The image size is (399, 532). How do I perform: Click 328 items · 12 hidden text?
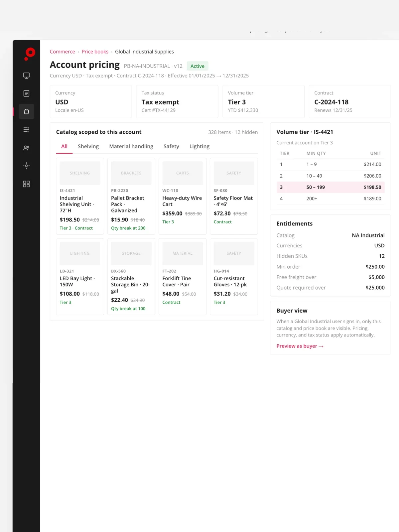233,132
